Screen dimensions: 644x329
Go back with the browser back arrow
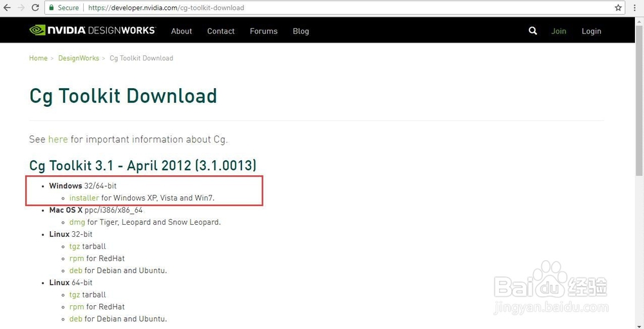[7, 7]
